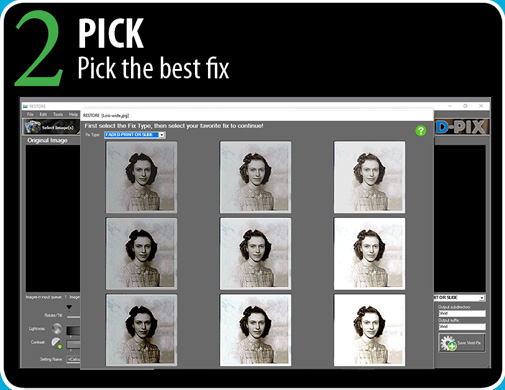The width and height of the screenshot is (505, 390).
Task: Click the Output suffix field
Action: coord(462,327)
